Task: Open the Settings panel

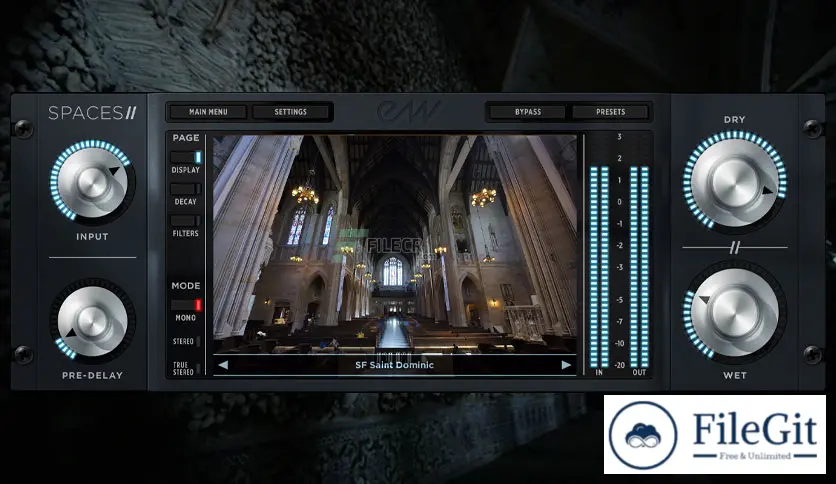Action: pyautogui.click(x=291, y=112)
